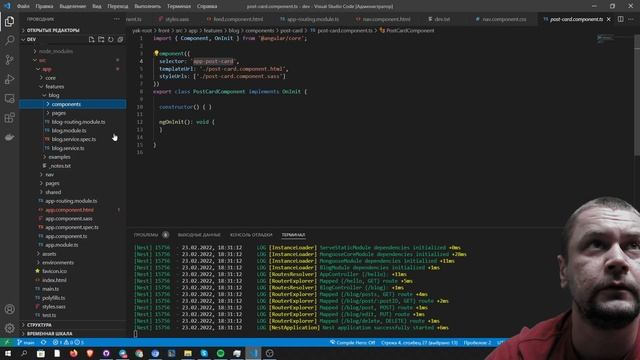Viewport: 640px width, 360px height.
Task: Expand the Outline (Структура) section
Action: [39, 325]
